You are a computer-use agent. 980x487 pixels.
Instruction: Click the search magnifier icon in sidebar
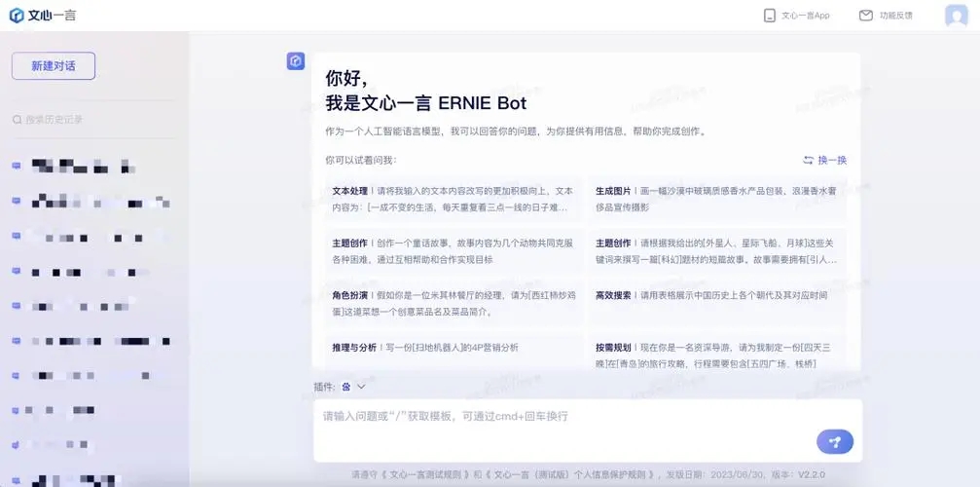(18, 120)
